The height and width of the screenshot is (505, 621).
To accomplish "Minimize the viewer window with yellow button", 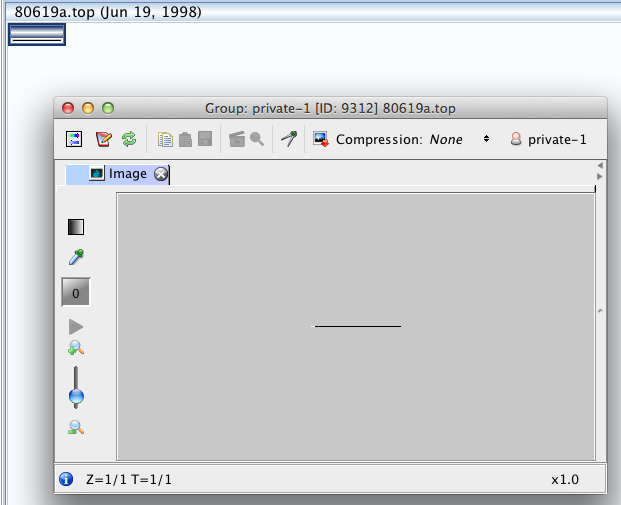I will (x=88, y=108).
